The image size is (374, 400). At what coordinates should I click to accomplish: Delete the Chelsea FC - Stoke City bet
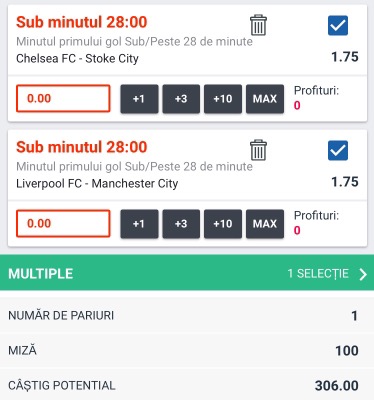point(258,25)
